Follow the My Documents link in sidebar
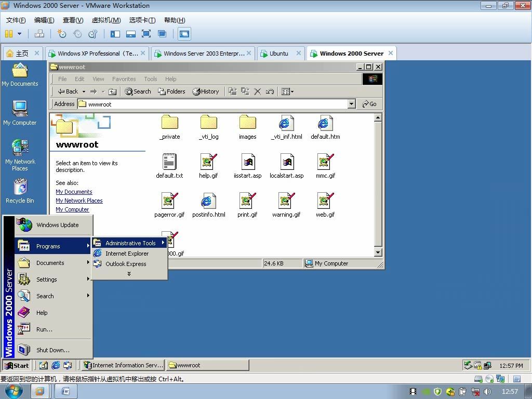 pos(74,192)
